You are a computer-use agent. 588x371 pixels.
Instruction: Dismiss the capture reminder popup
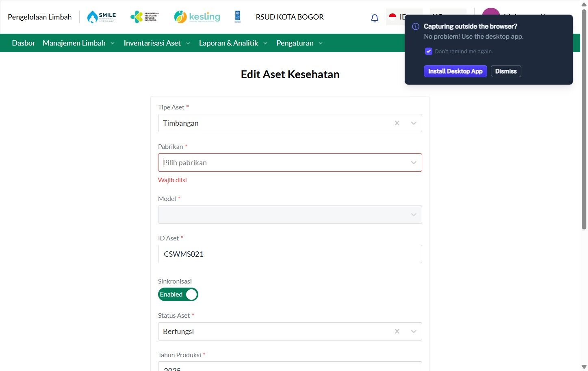(506, 71)
